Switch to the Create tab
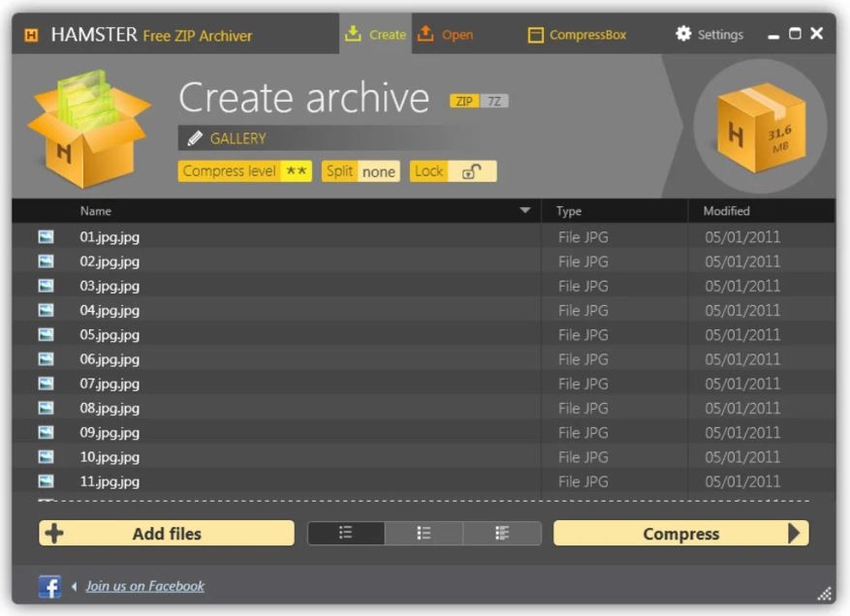 [376, 34]
